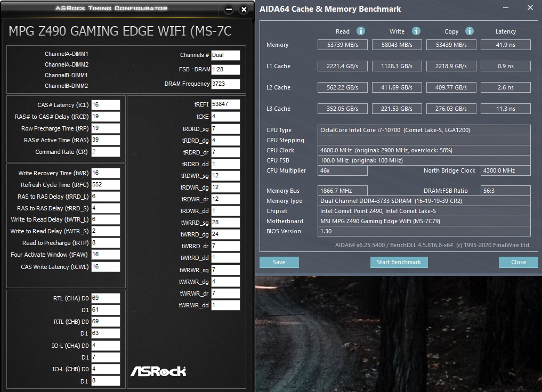This screenshot has height=392, width=542.
Task: Click the ASRock logo
Action: (x=158, y=371)
